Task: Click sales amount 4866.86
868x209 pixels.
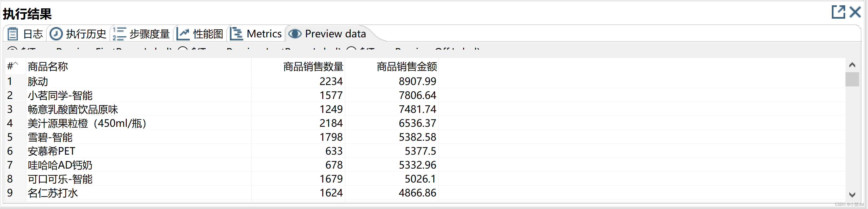Action: (x=417, y=193)
